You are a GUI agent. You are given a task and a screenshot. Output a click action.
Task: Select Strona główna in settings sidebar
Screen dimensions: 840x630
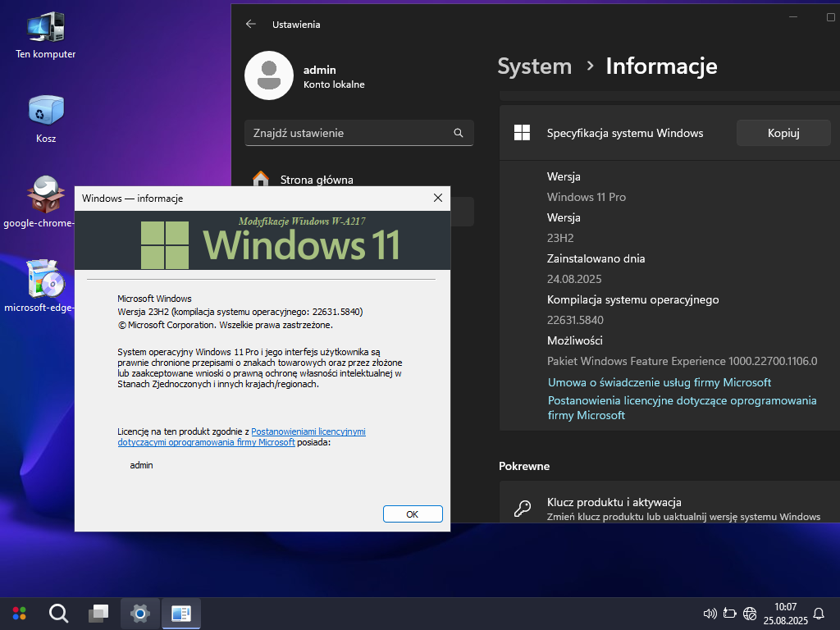pos(317,180)
